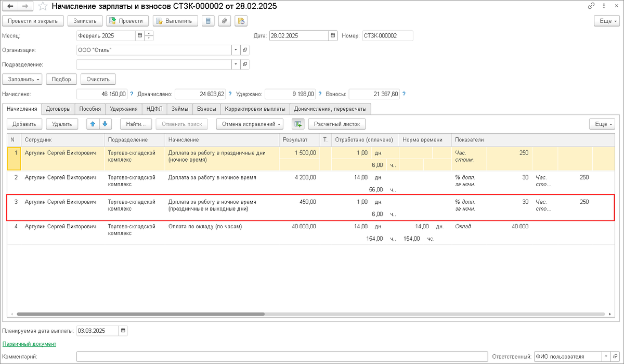This screenshot has width=624, height=364.
Task: Post the document with Провести
Action: pos(127,21)
